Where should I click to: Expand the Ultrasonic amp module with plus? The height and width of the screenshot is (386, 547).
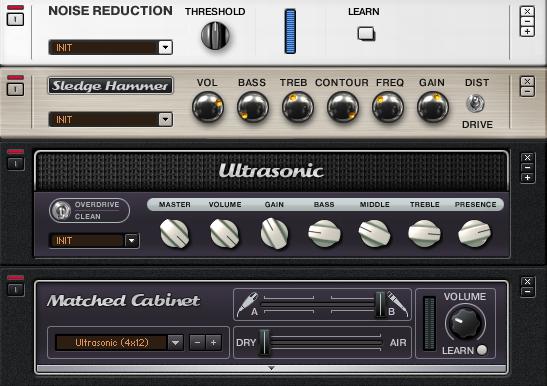click(x=527, y=178)
